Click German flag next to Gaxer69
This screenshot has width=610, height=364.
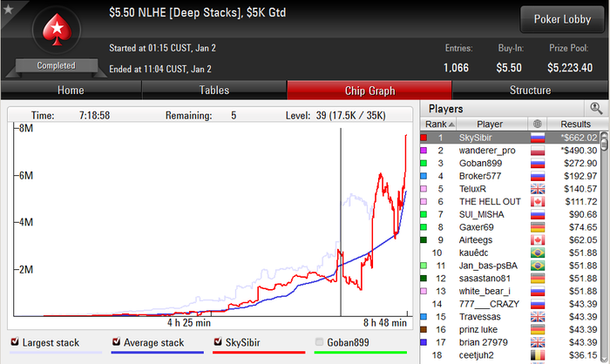(538, 227)
